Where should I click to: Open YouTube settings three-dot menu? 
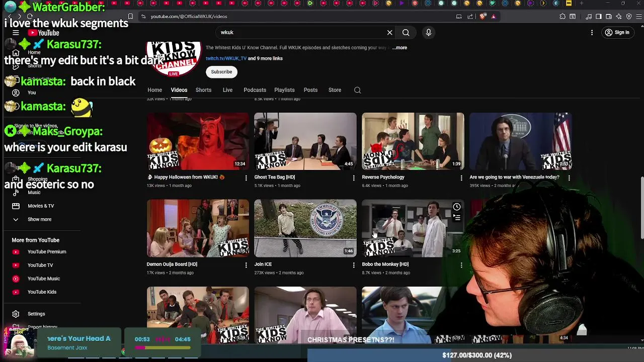592,32
